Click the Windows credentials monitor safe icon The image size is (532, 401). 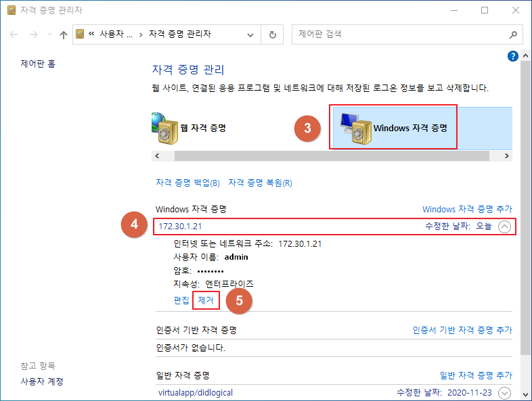355,128
